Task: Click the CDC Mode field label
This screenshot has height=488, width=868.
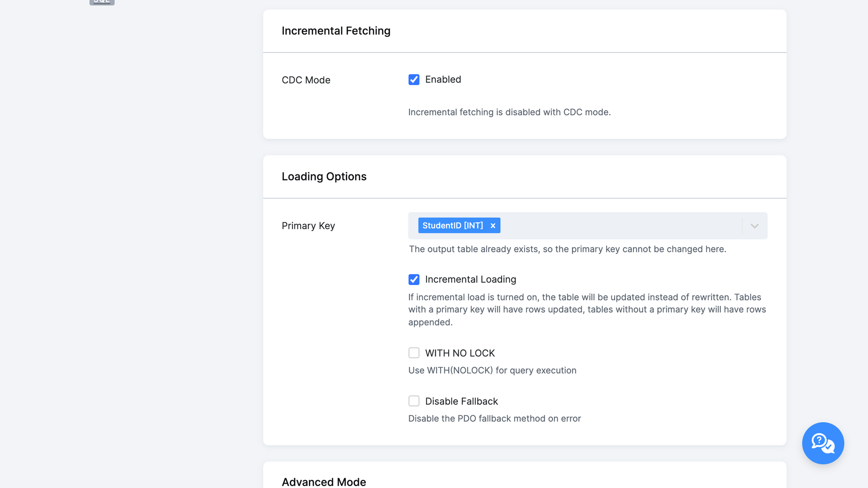Action: 306,80
